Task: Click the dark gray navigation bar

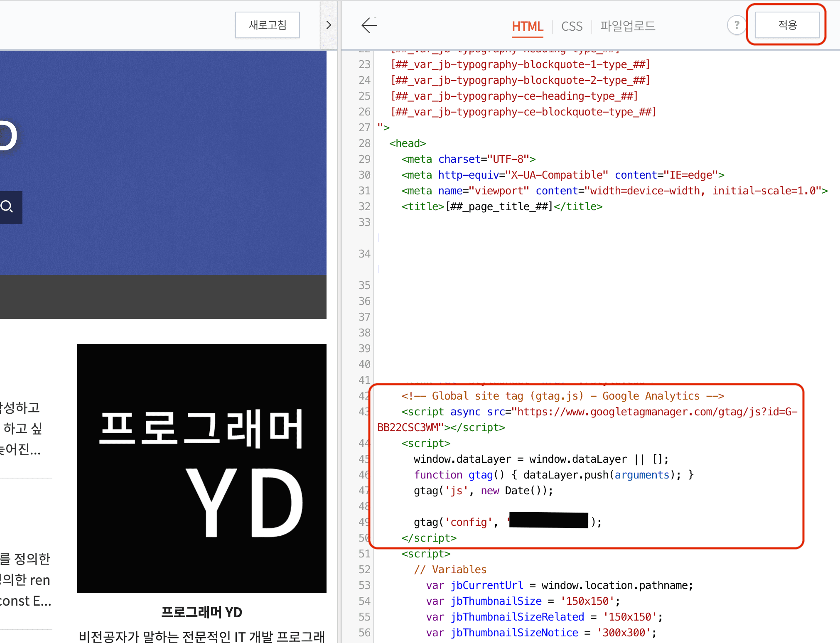Action: pyautogui.click(x=163, y=297)
